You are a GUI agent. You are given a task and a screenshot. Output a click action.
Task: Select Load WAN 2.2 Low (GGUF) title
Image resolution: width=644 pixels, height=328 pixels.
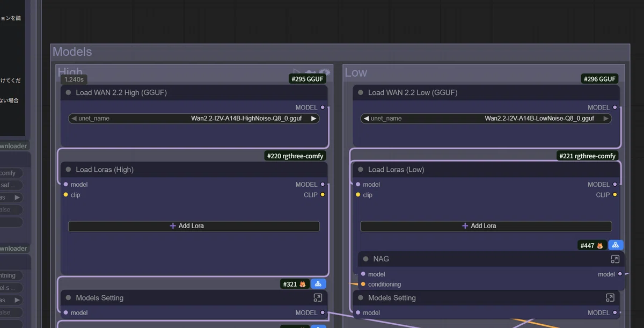(413, 92)
